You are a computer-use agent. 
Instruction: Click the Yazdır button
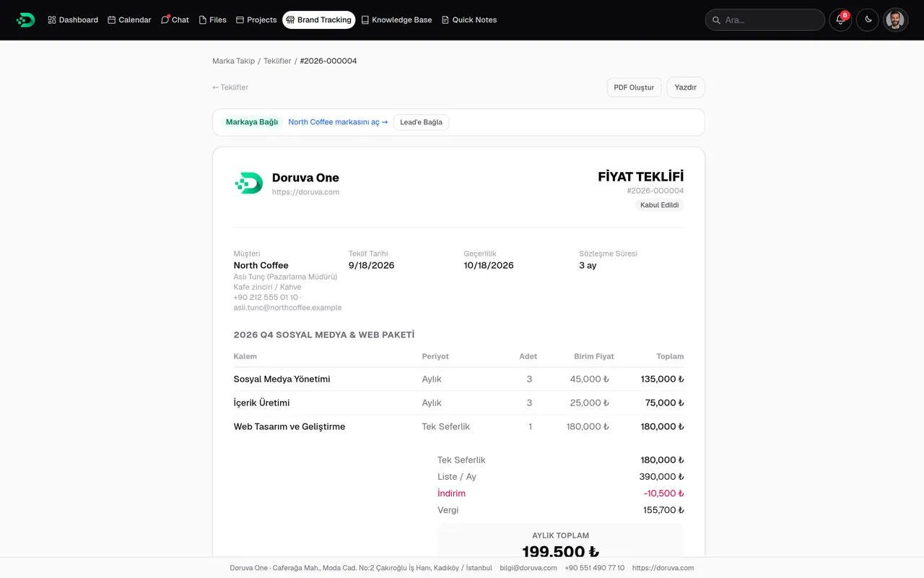(x=685, y=87)
